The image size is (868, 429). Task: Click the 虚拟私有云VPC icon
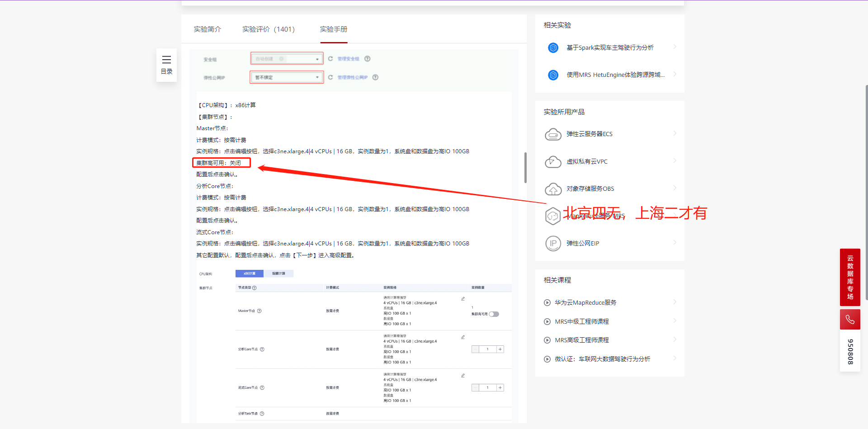(553, 161)
